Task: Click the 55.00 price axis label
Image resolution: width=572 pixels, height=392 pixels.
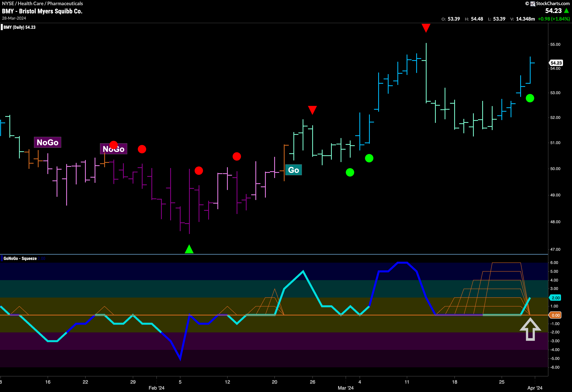Action: click(555, 45)
